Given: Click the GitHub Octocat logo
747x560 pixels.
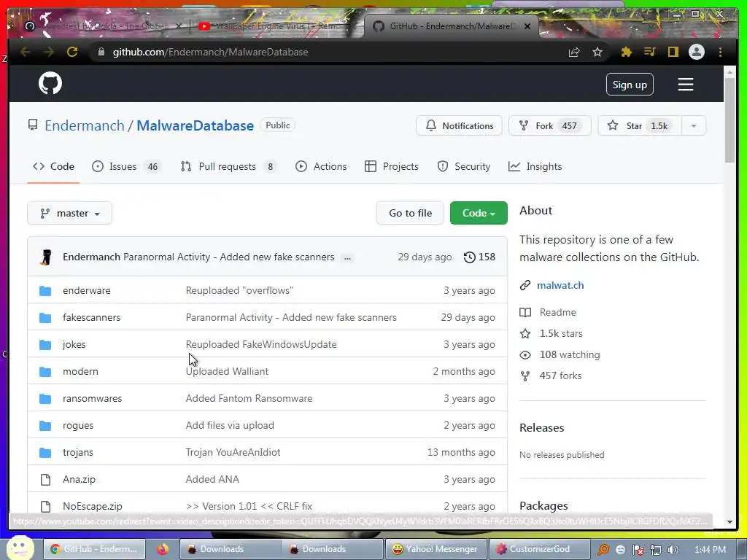Looking at the screenshot, I should click(50, 83).
